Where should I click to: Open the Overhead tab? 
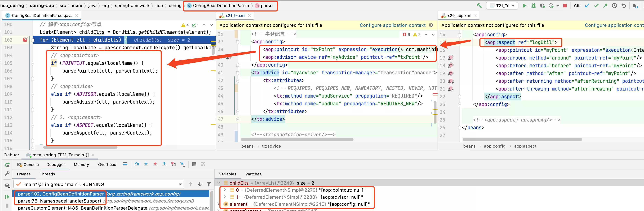pyautogui.click(x=107, y=165)
